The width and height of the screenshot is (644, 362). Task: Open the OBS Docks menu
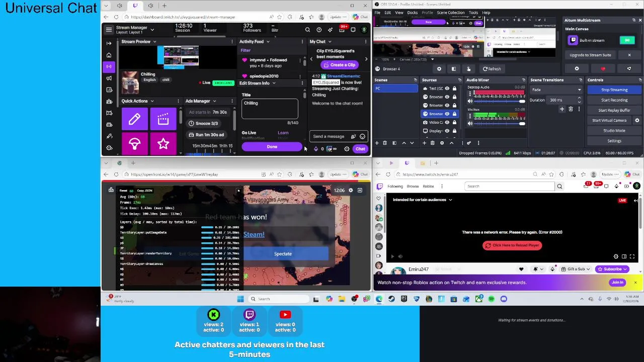click(413, 13)
